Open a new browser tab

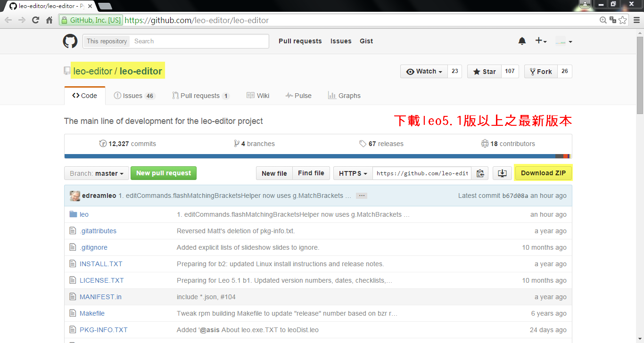(105, 6)
